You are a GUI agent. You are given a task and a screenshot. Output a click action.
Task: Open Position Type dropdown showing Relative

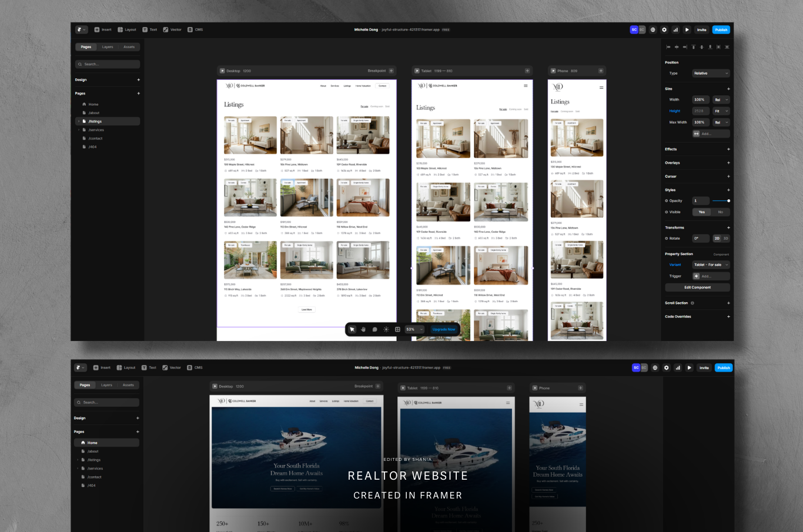711,73
